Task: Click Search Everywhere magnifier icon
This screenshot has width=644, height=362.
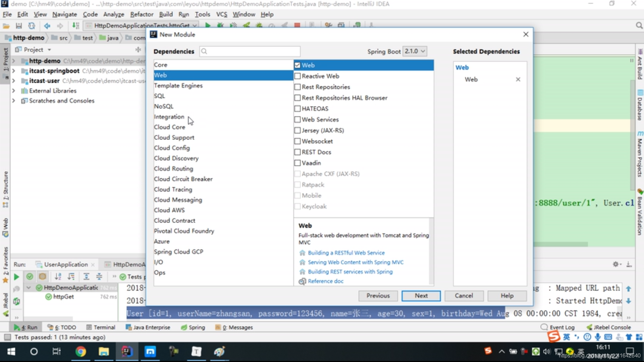Action: click(x=639, y=26)
